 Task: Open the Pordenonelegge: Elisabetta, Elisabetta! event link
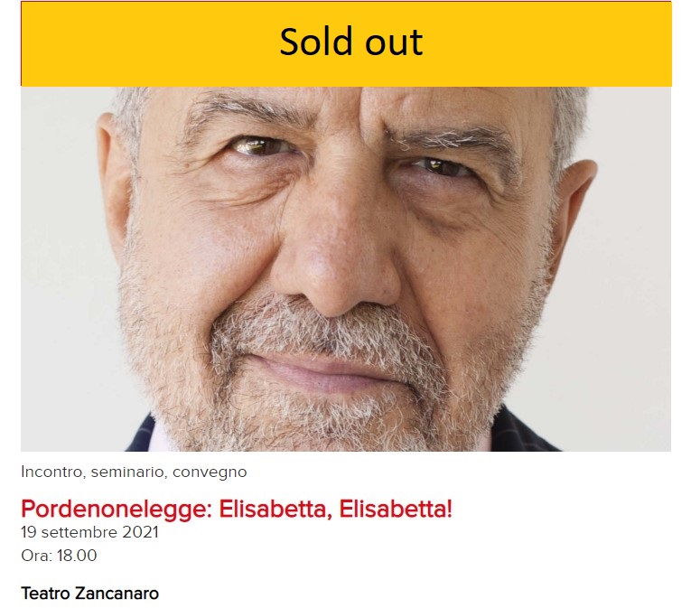point(237,509)
